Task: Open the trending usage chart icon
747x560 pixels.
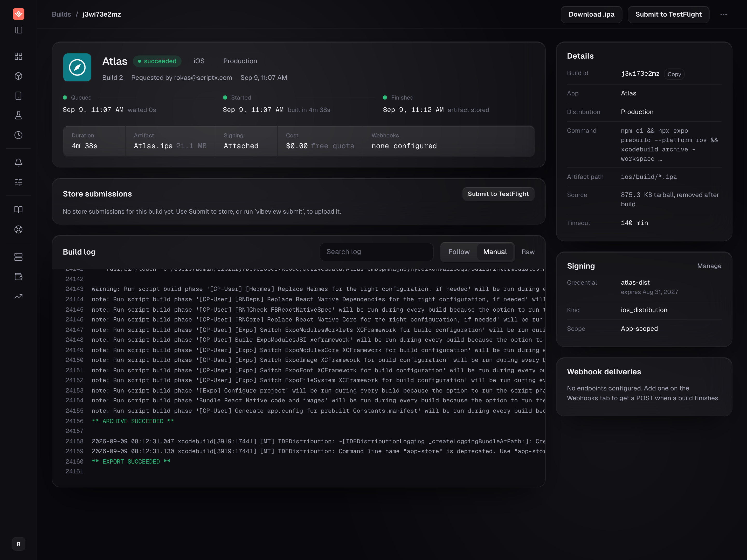Action: (19, 296)
